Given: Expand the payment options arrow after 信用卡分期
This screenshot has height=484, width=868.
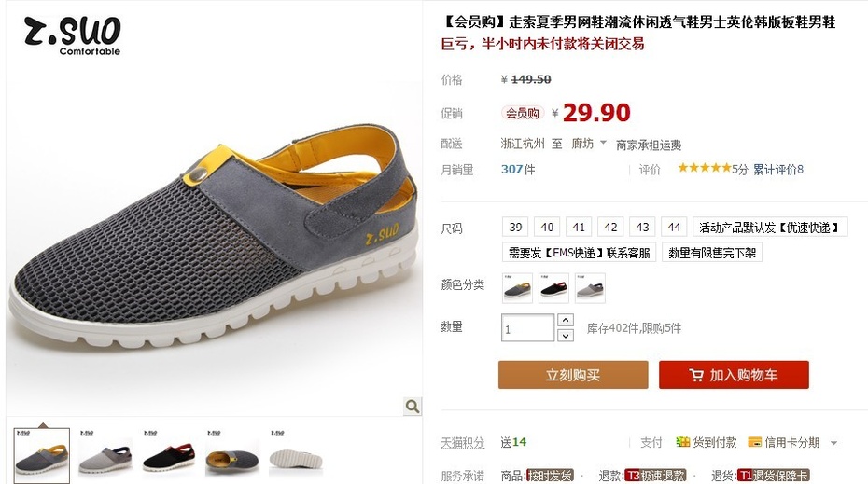Looking at the screenshot, I should [833, 443].
